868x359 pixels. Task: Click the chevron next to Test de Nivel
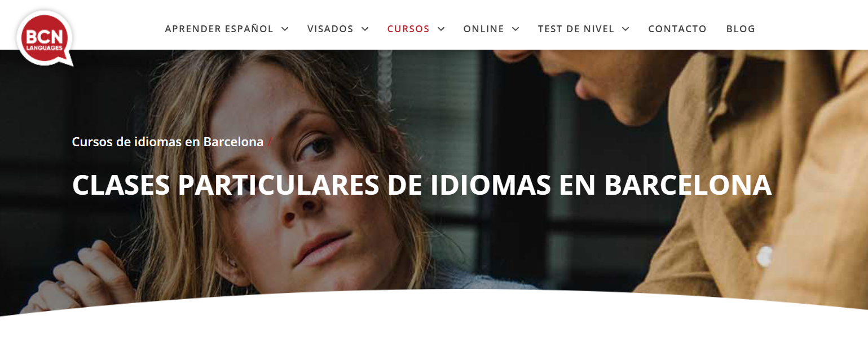point(625,29)
